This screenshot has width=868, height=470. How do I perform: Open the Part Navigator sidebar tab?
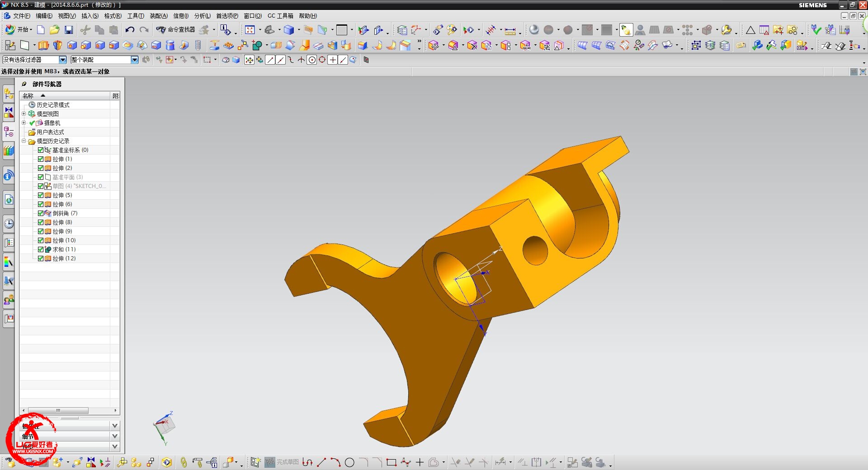click(x=9, y=132)
